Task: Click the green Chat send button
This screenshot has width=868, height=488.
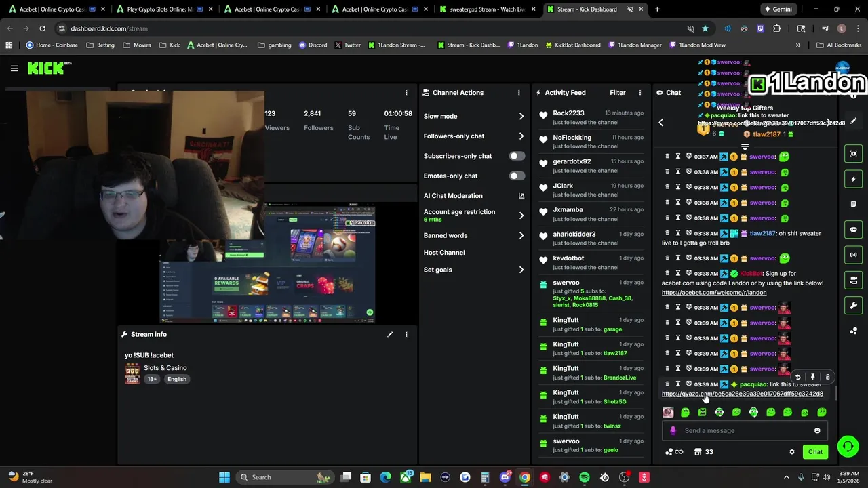Action: (815, 452)
